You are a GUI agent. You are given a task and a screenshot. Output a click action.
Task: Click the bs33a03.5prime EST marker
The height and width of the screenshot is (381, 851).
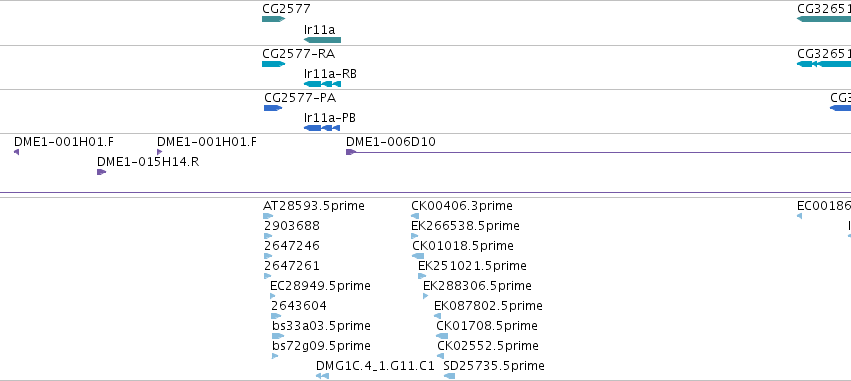coord(278,336)
